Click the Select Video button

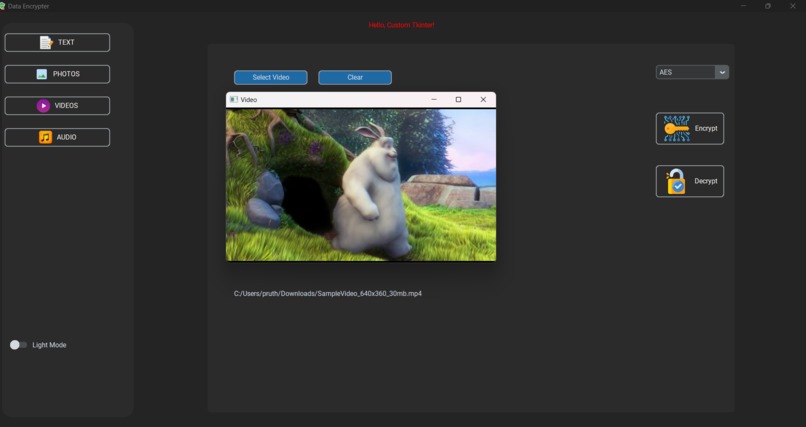coord(270,77)
